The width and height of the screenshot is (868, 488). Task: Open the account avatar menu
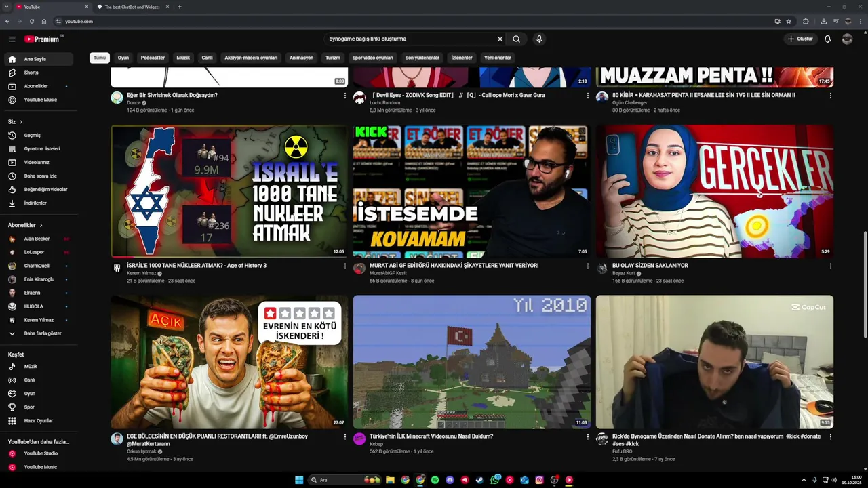coord(847,39)
